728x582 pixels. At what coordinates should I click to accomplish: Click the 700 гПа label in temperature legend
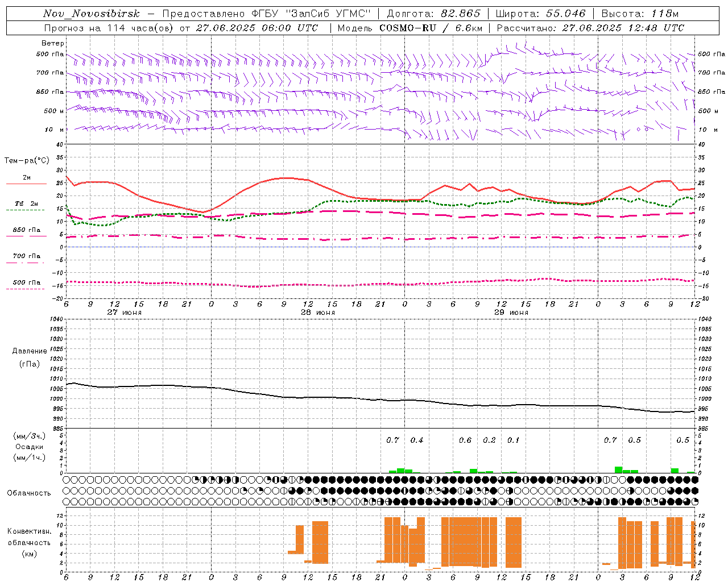pyautogui.click(x=26, y=256)
